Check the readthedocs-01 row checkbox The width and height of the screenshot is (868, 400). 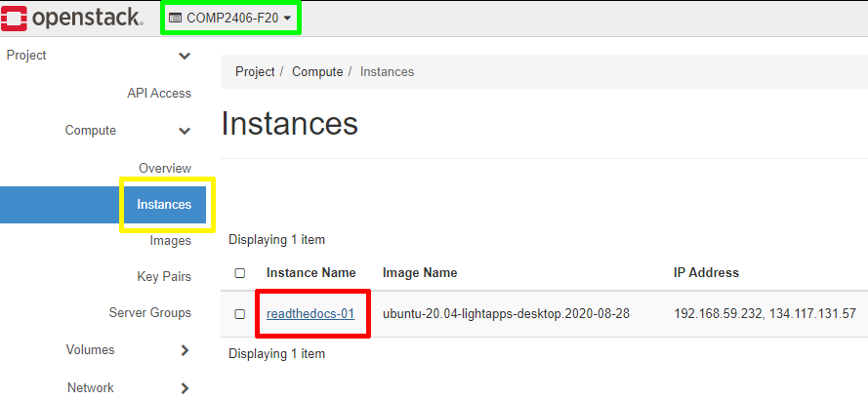240,314
